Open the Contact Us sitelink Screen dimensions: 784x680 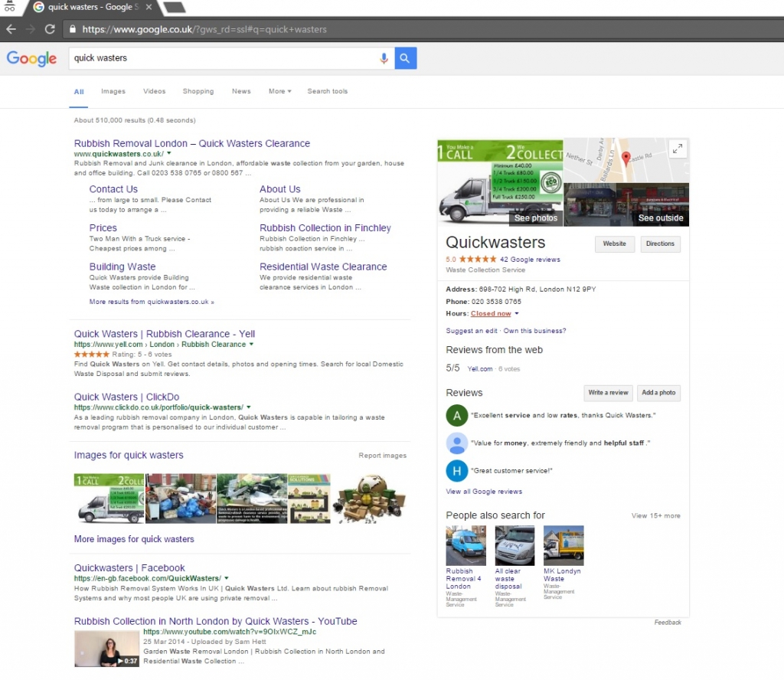[113, 189]
